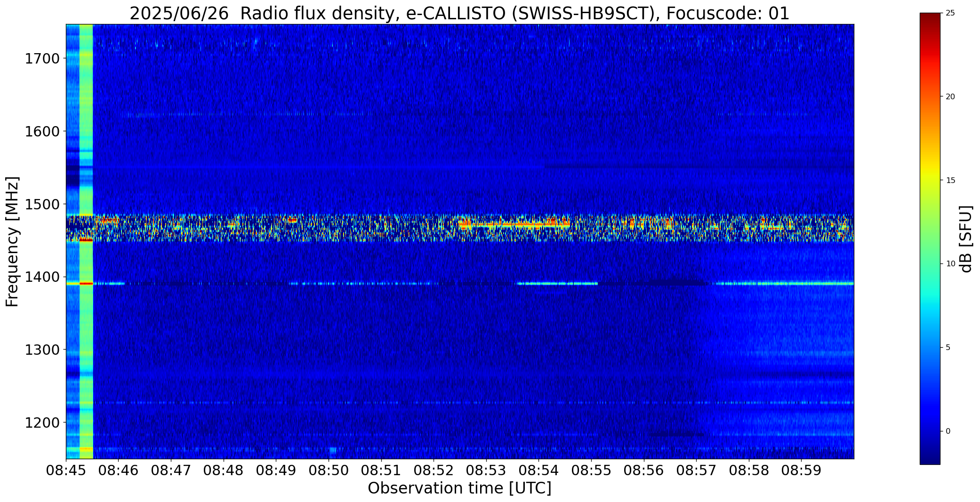Click the 08:54 time tick label
Screen dimensions: 980x502
(x=538, y=470)
